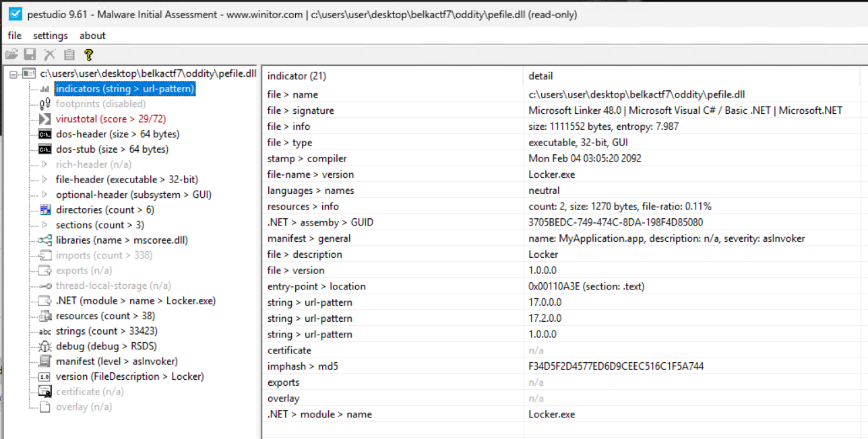Click the file > signature Microsoft Linker value
This screenshot has width=868, height=439.
pos(685,110)
